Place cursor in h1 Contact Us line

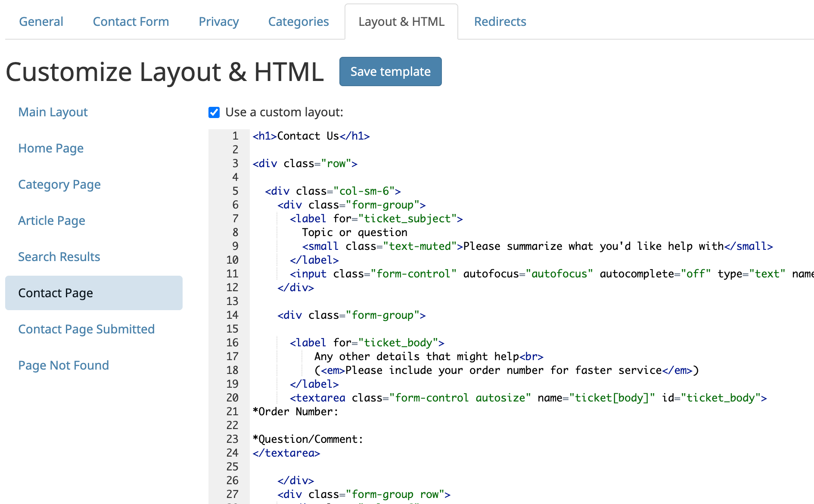pyautogui.click(x=311, y=136)
